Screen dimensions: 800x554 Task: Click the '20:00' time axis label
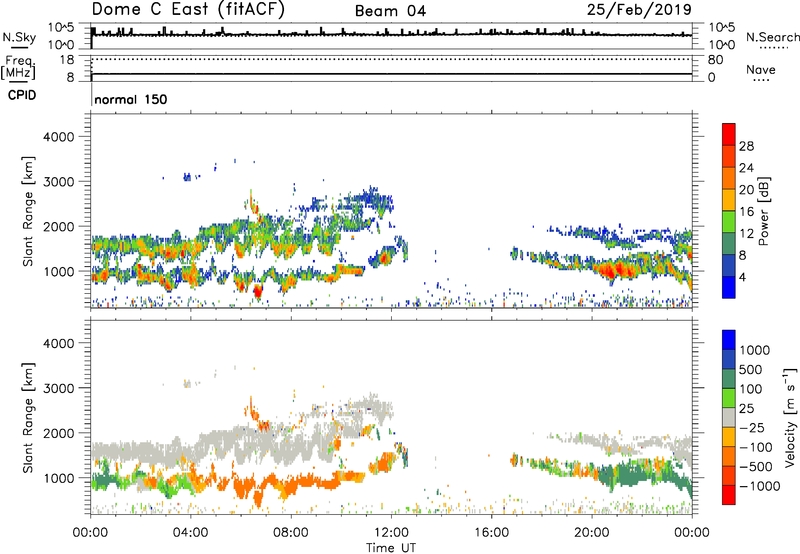(591, 533)
